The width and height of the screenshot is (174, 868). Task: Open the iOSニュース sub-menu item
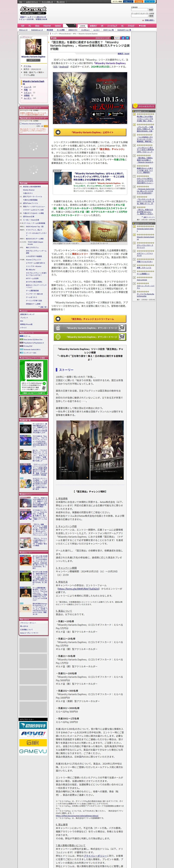[x=23, y=30]
